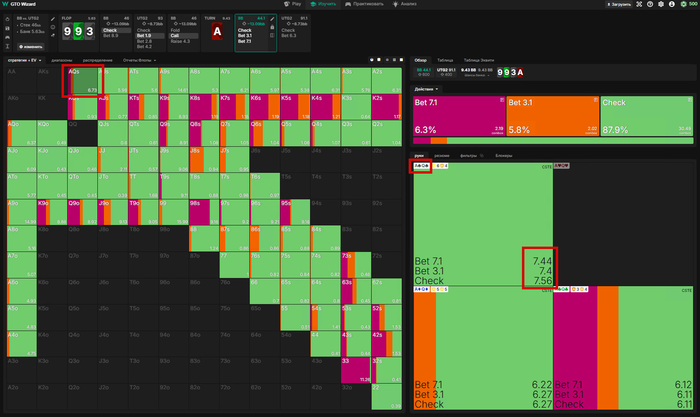Select the last matrix view mode icon
Screen dimensions: 700x417
tap(401, 60)
